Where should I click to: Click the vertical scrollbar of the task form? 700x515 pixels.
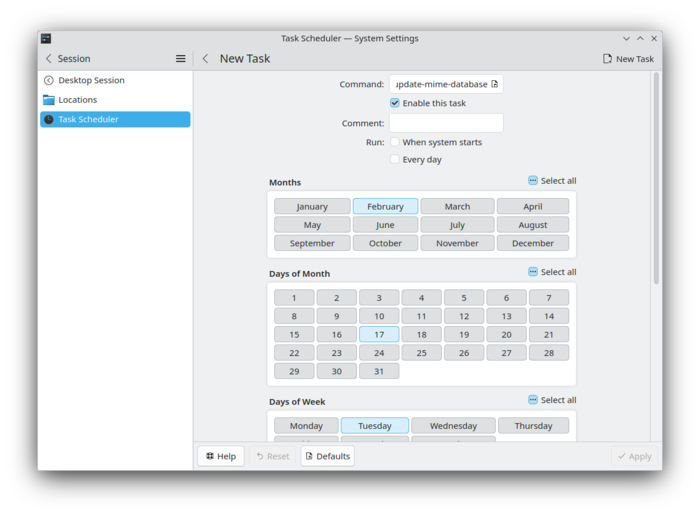pos(656,179)
